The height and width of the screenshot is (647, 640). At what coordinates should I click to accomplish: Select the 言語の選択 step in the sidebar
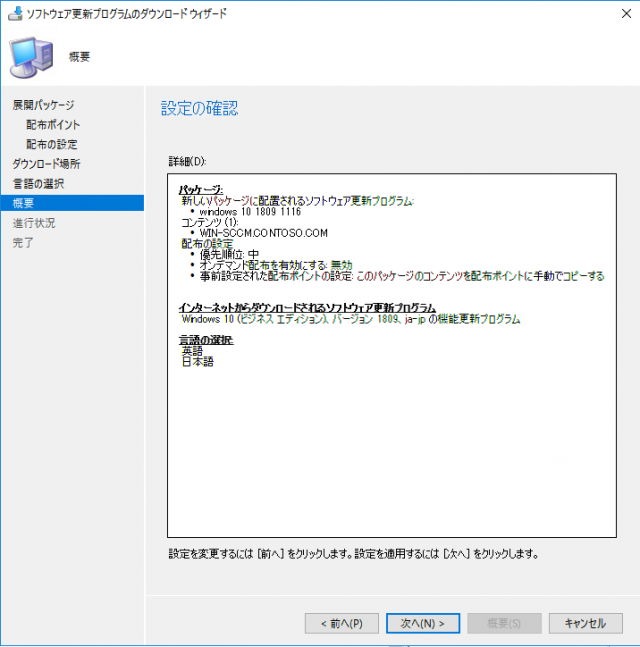[38, 183]
